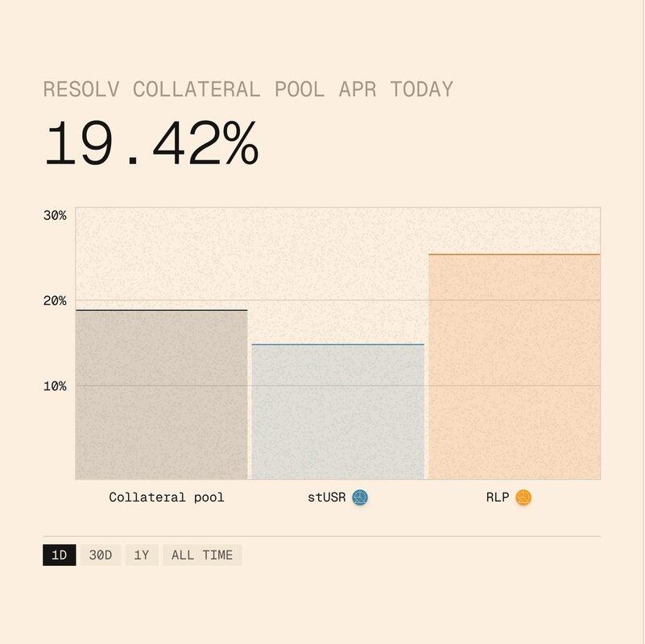Click the grey stUSR bar
Viewport: 645px width, 644px height.
pyautogui.click(x=337, y=412)
